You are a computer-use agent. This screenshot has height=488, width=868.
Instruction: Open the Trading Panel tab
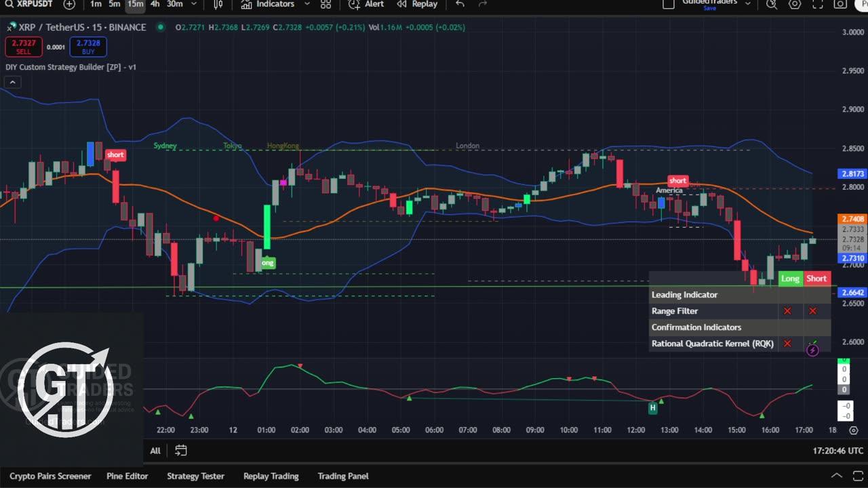pyautogui.click(x=343, y=476)
